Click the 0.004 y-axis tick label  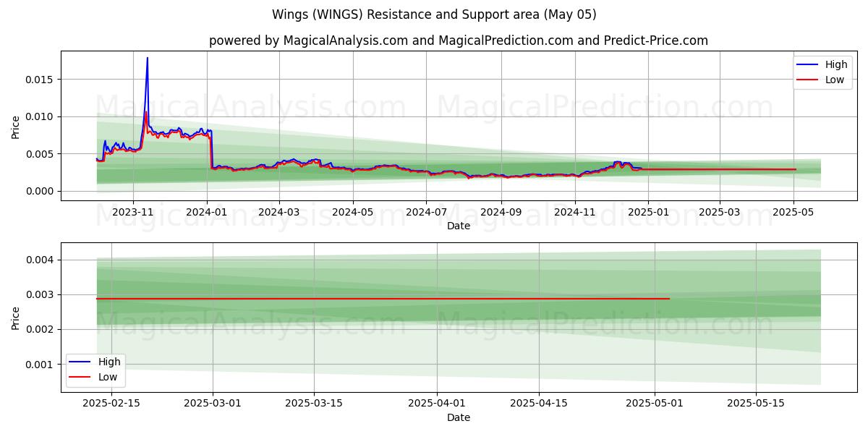[x=40, y=260]
